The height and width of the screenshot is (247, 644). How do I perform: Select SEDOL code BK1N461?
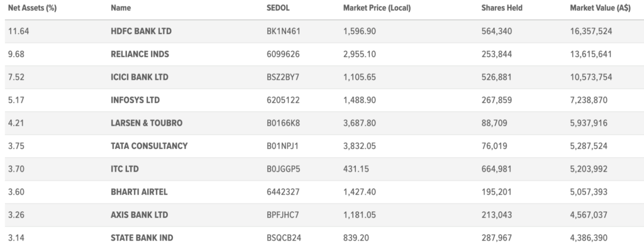[284, 31]
